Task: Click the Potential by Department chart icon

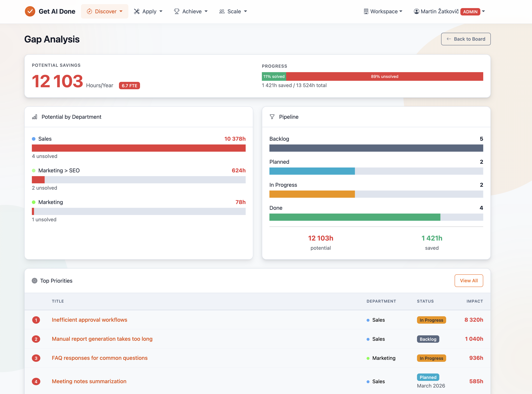Action: point(35,117)
